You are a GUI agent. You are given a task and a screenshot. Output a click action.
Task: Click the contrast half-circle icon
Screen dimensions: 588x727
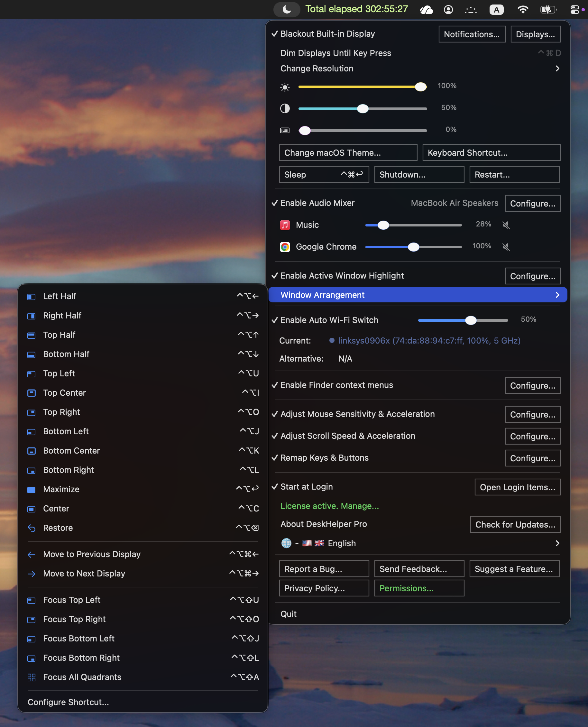coord(285,108)
